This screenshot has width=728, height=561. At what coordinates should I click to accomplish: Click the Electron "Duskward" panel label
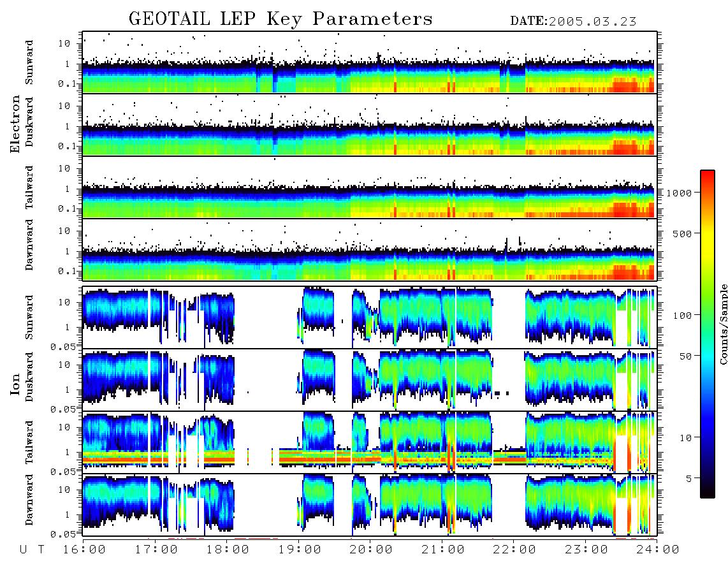click(x=30, y=122)
